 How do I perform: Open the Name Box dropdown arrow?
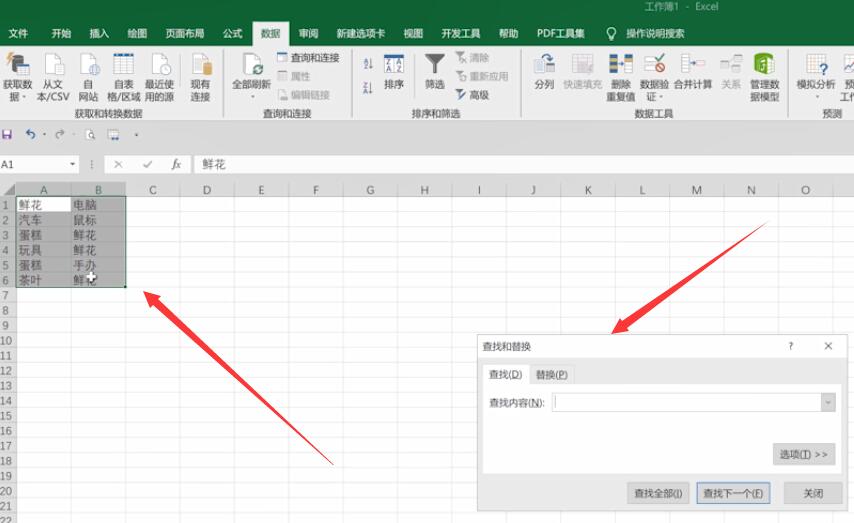click(x=73, y=164)
